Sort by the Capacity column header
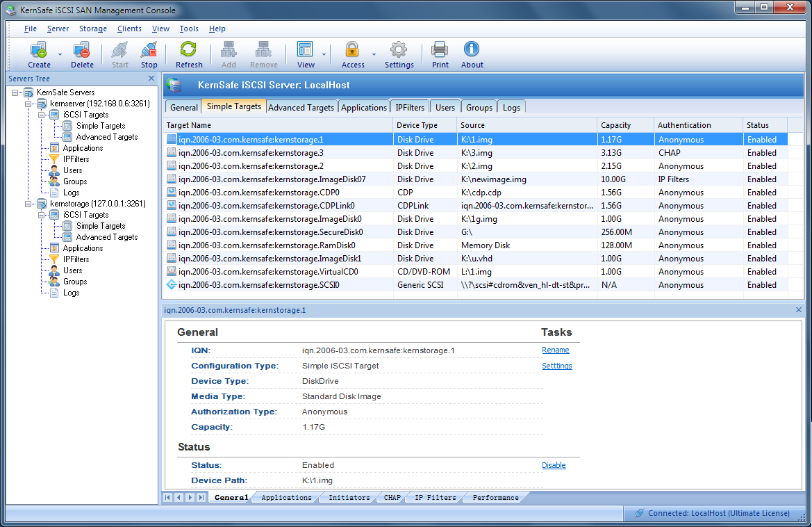 (625, 125)
